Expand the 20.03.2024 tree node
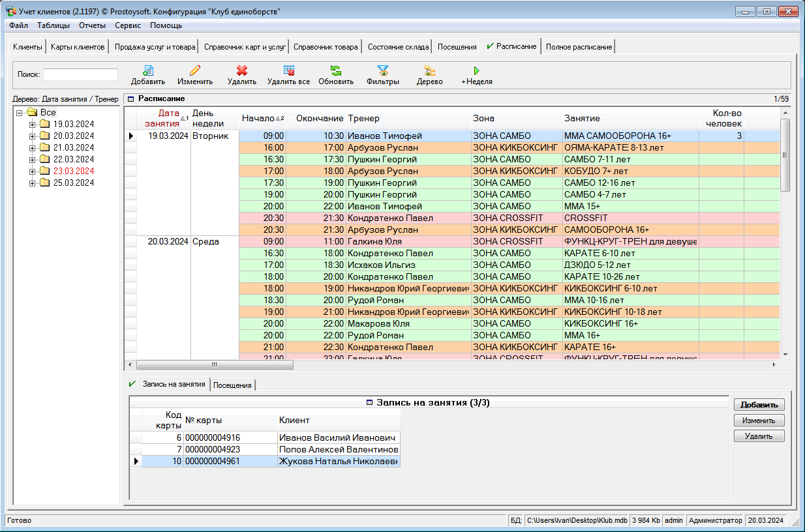805x532 pixels. click(x=33, y=136)
